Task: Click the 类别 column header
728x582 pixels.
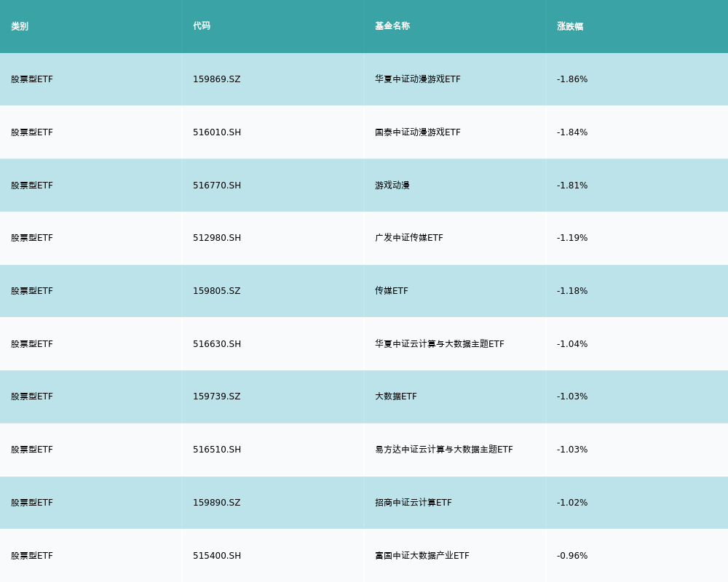Action: click(20, 26)
